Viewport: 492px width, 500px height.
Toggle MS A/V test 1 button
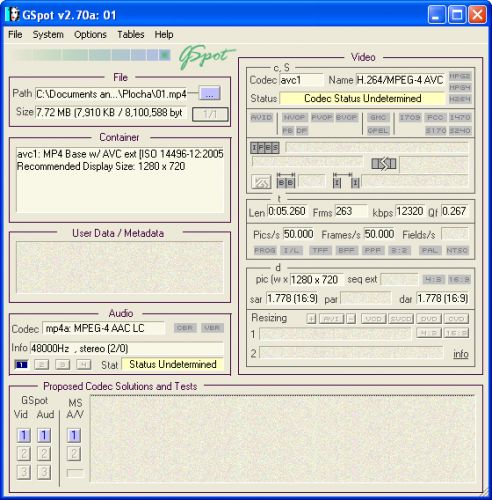pos(74,435)
